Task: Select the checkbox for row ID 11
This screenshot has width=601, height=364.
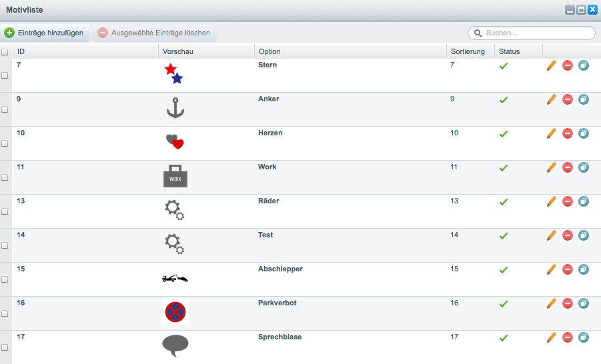Action: click(x=5, y=177)
